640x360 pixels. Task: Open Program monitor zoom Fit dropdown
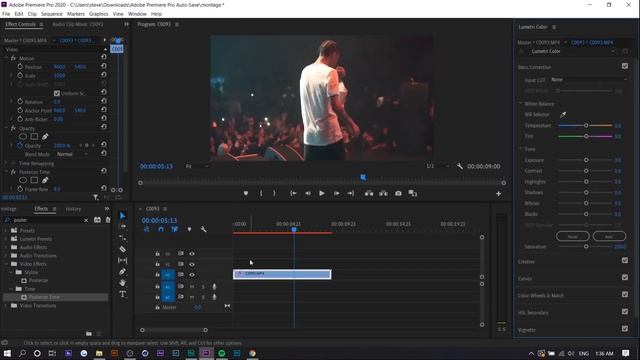pyautogui.click(x=197, y=166)
